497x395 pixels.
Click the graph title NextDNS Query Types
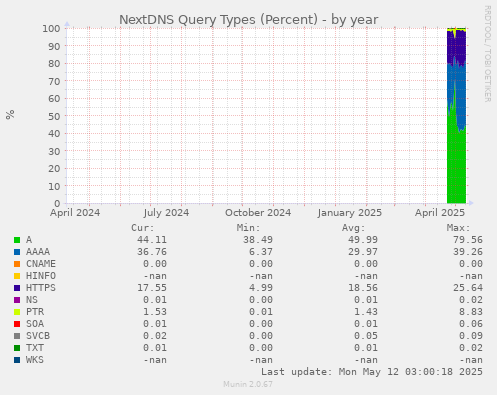(249, 20)
